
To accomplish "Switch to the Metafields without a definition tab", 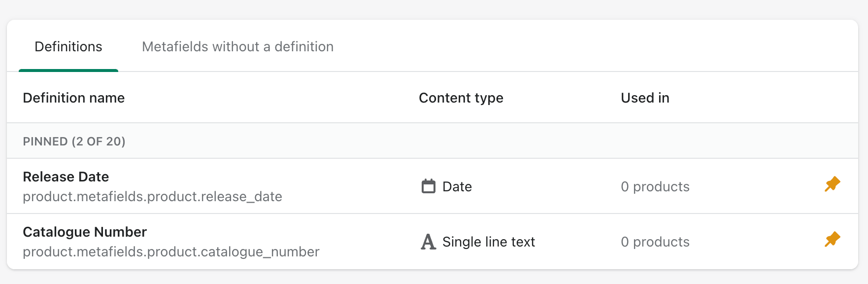I will point(238,46).
